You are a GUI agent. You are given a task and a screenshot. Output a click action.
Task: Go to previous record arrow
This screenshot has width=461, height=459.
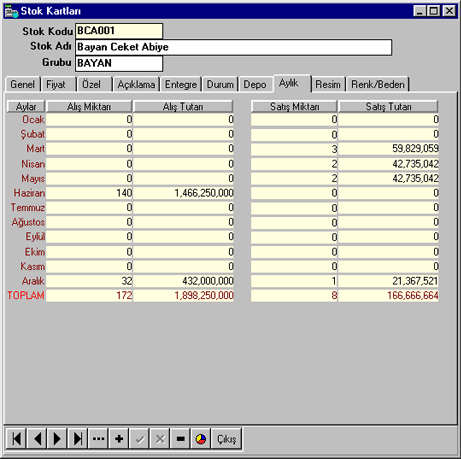[37, 439]
